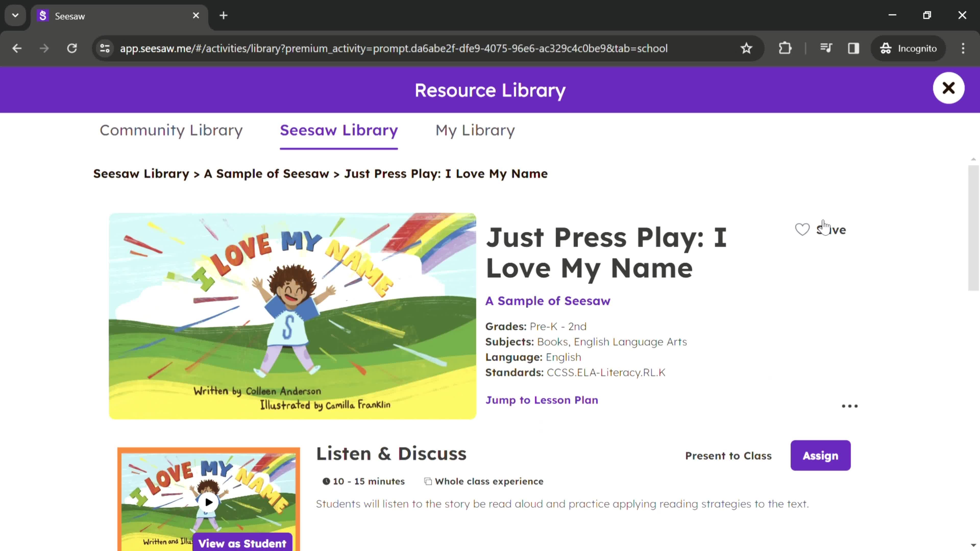Open the media controls icon

click(x=826, y=48)
